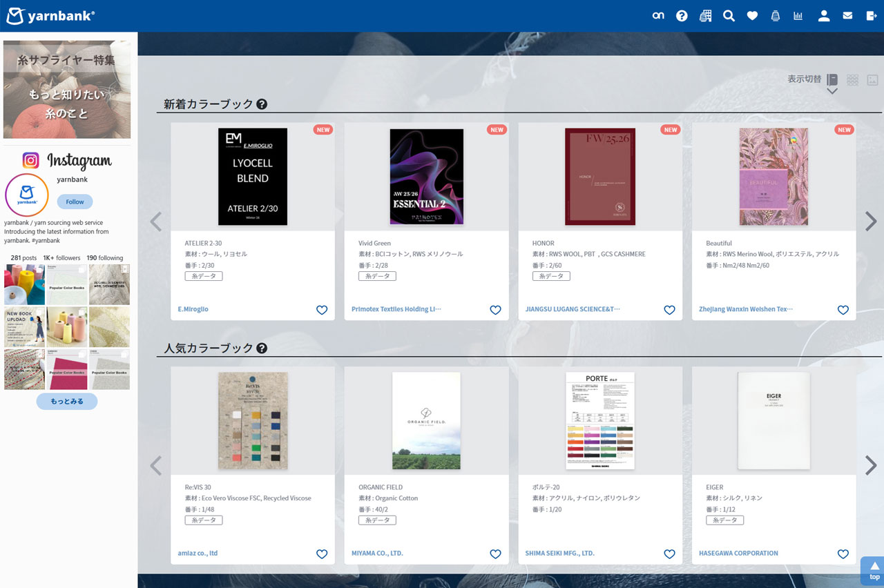The height and width of the screenshot is (588, 884).
Task: Favorite the Beautiful color book
Action: 843,310
